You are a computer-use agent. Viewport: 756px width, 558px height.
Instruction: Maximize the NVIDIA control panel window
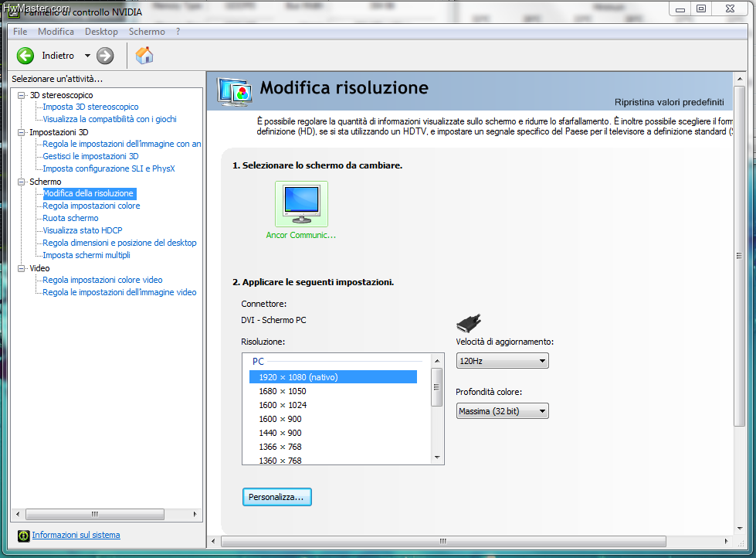click(x=701, y=9)
